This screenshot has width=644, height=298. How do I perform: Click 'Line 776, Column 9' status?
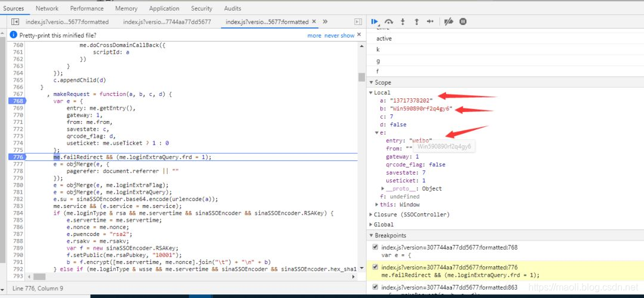38,288
